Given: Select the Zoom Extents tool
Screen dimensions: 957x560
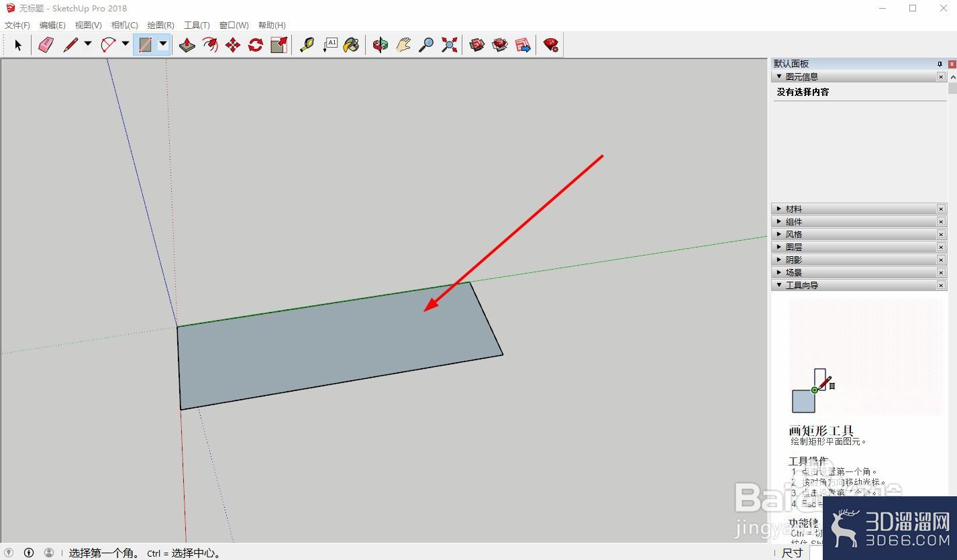Looking at the screenshot, I should (x=449, y=45).
